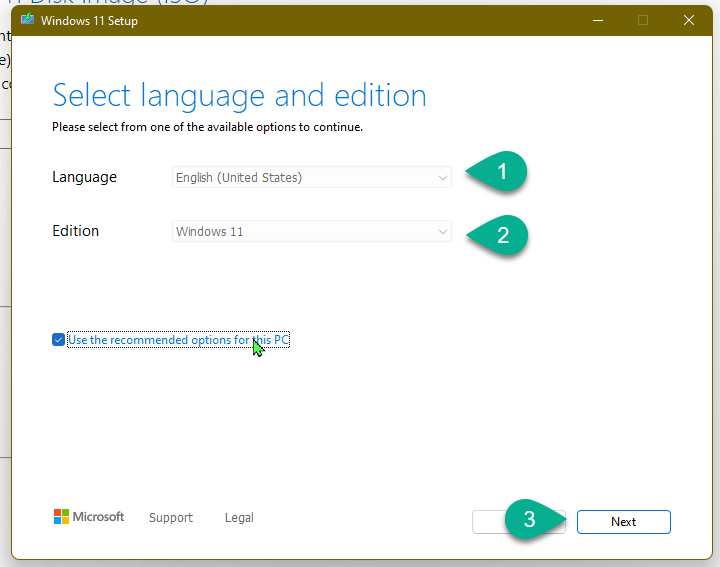Open the Support link
720x567 pixels.
tap(171, 517)
